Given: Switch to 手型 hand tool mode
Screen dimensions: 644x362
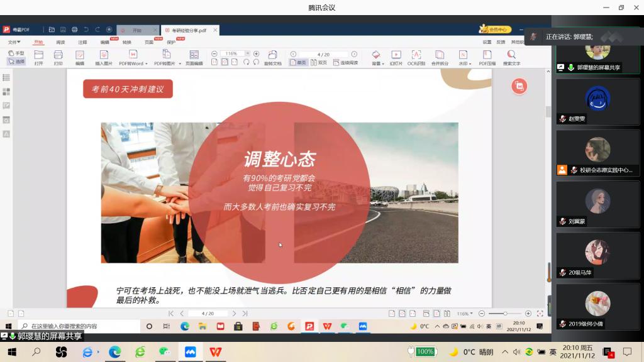Looking at the screenshot, I should pyautogui.click(x=16, y=53).
